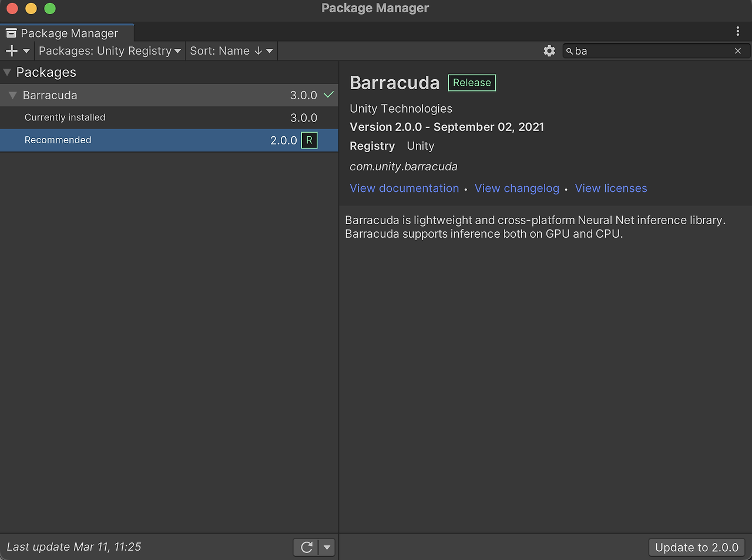Open the Packages: Unity Registry dropdown

coord(110,51)
